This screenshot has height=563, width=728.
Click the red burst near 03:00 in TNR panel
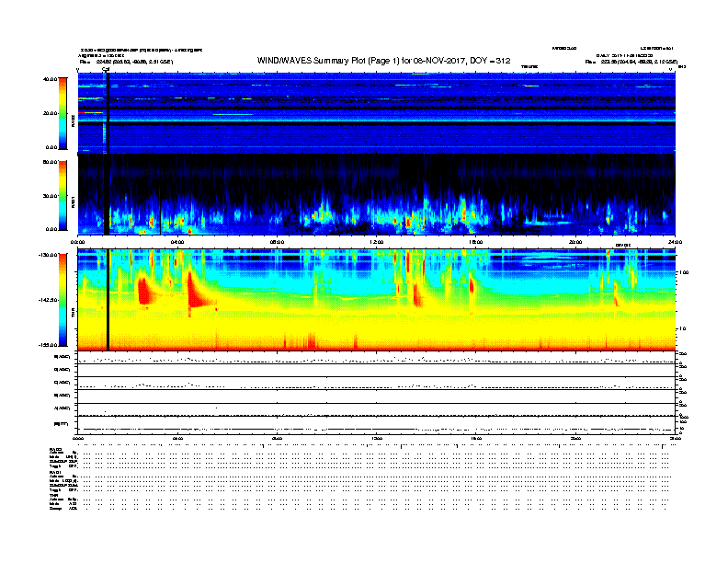[x=144, y=292]
